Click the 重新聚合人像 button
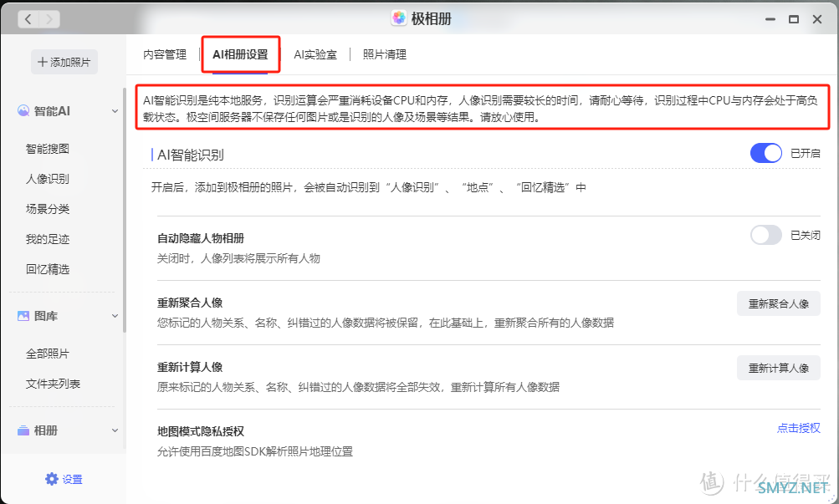This screenshot has height=504, width=839. click(779, 303)
